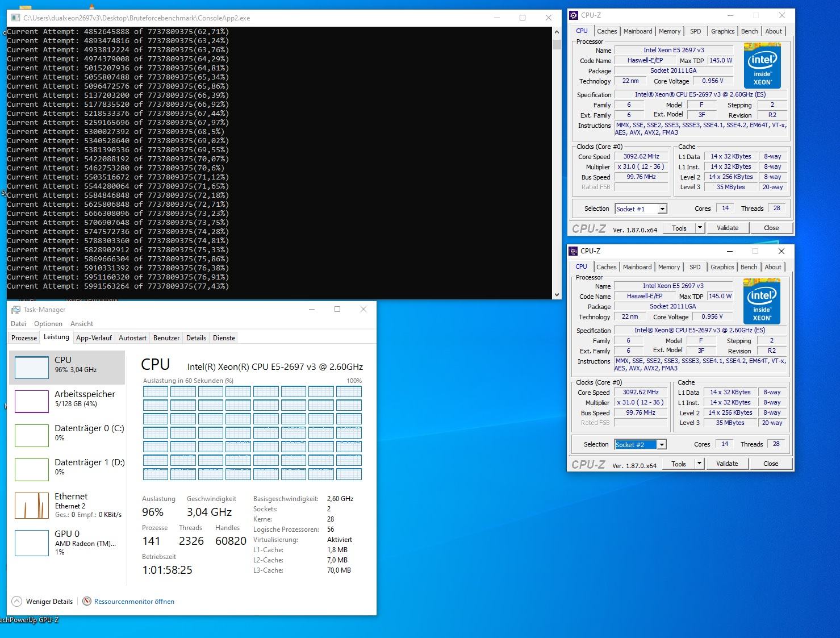The width and height of the screenshot is (840, 638).
Task: Click console scrollbar down arrow
Action: click(x=557, y=295)
